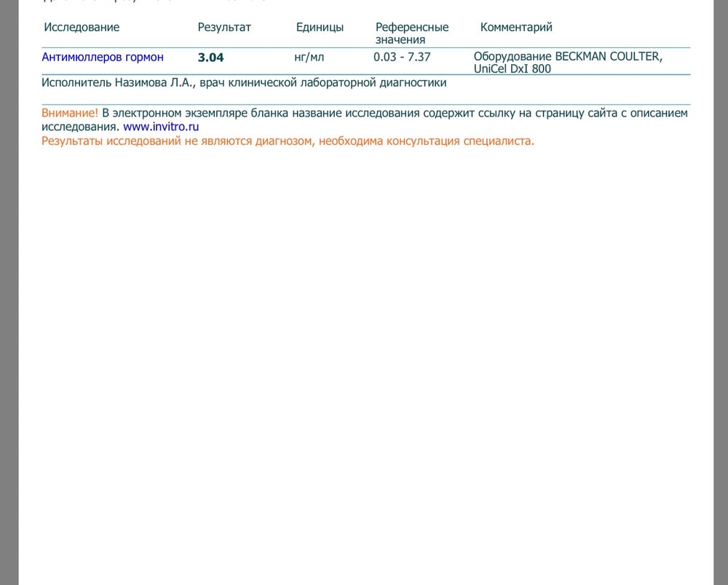The image size is (728, 585).
Task: Click the Комментарий column header
Action: pos(516,28)
